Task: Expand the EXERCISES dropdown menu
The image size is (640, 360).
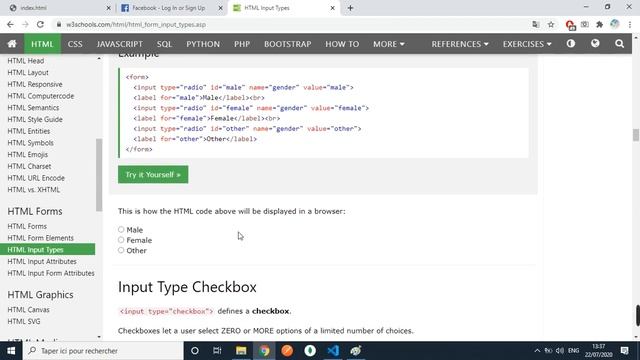Action: (527, 44)
